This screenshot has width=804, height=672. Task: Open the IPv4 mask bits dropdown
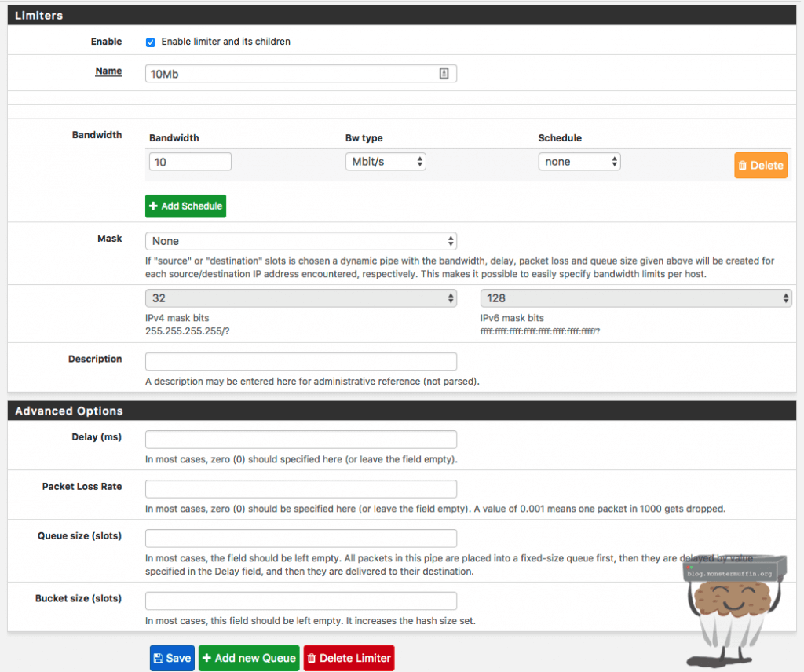(301, 298)
